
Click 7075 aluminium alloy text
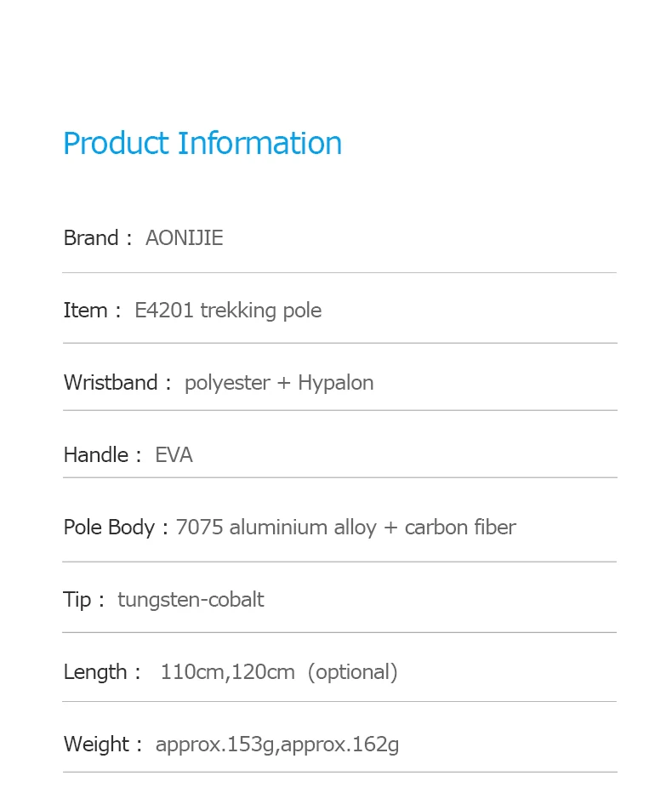click(x=276, y=528)
